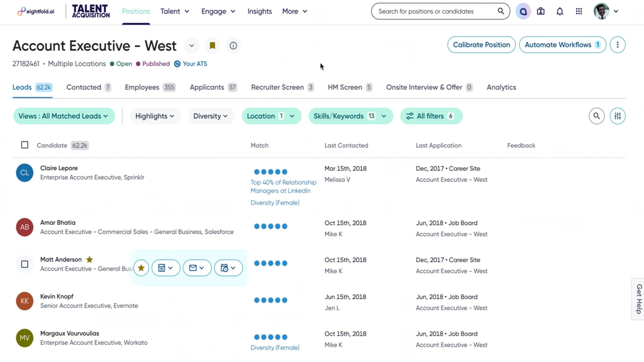Screen dimensions: 644x362
Task: Open the notes/list action on Matt Anderson's row
Action: 166,267
